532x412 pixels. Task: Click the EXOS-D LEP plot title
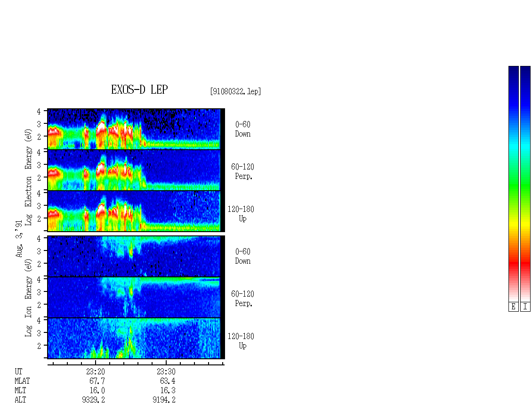139,89
